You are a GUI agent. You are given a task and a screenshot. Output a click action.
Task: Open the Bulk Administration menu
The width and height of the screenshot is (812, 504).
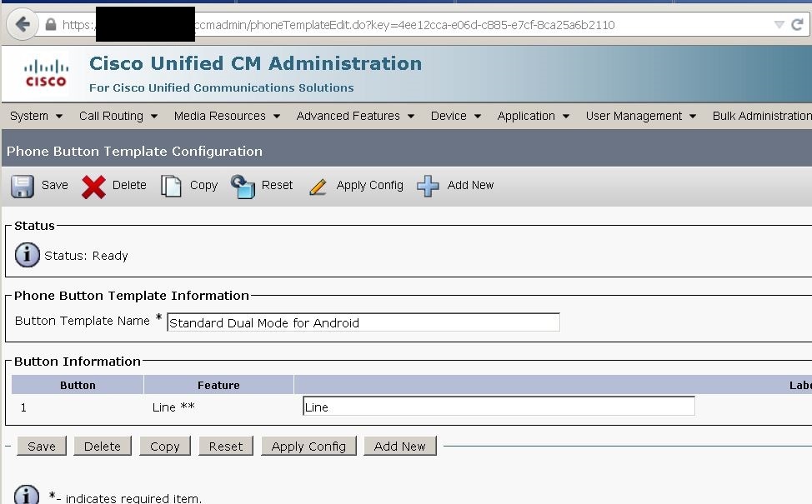coord(768,116)
